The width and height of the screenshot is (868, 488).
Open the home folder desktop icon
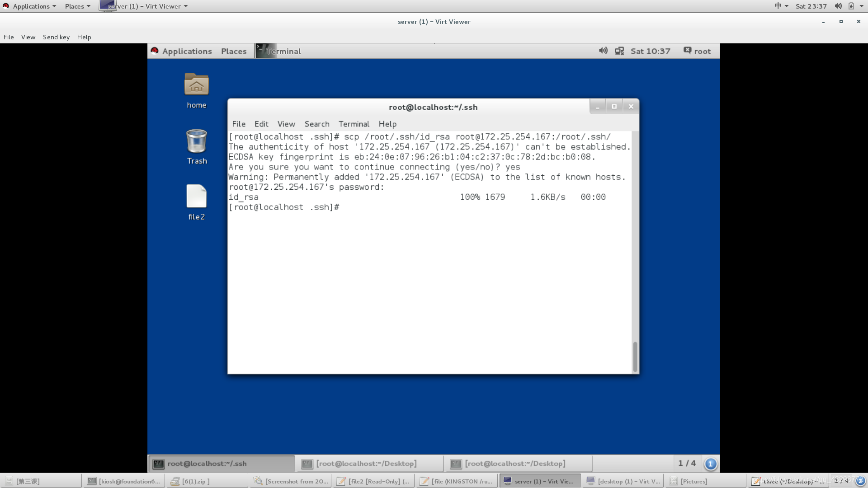pos(196,85)
